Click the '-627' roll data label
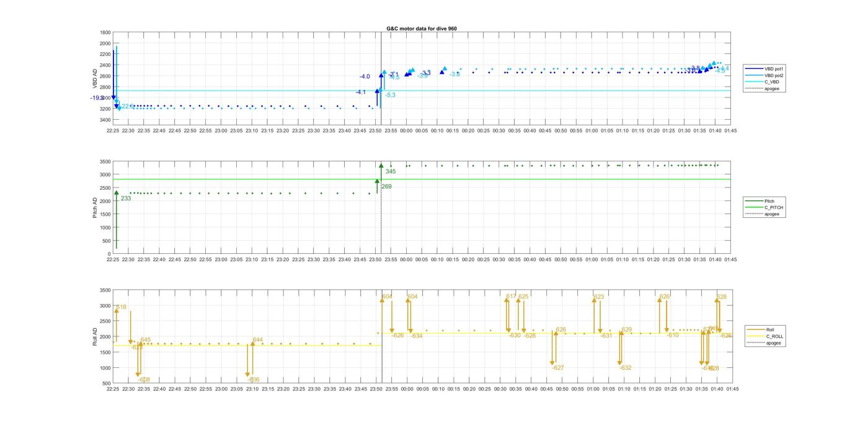Viewport: 868px width, 430px height. [x=558, y=367]
